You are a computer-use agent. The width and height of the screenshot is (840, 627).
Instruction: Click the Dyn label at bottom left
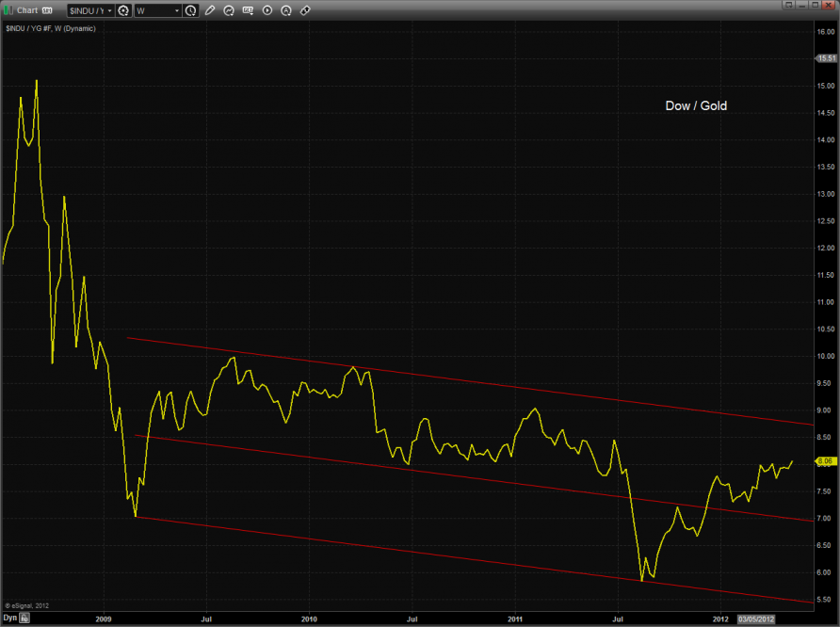coord(10,619)
